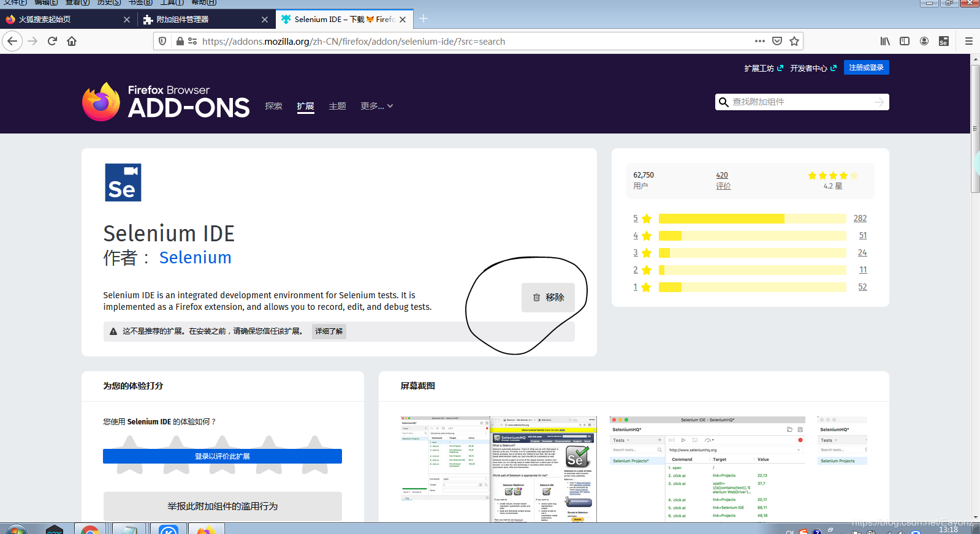Filter reviews by 2 star row
The width and height of the screenshot is (980, 534).
pyautogui.click(x=750, y=270)
